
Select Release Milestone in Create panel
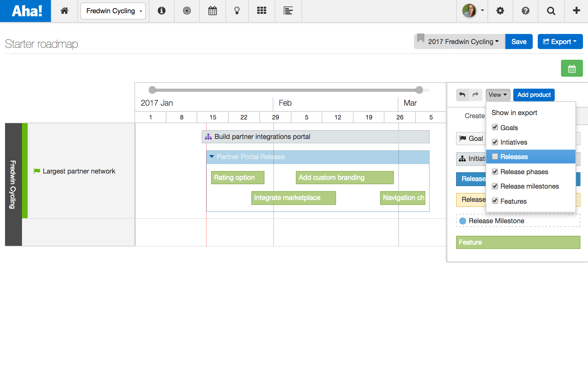(518, 221)
